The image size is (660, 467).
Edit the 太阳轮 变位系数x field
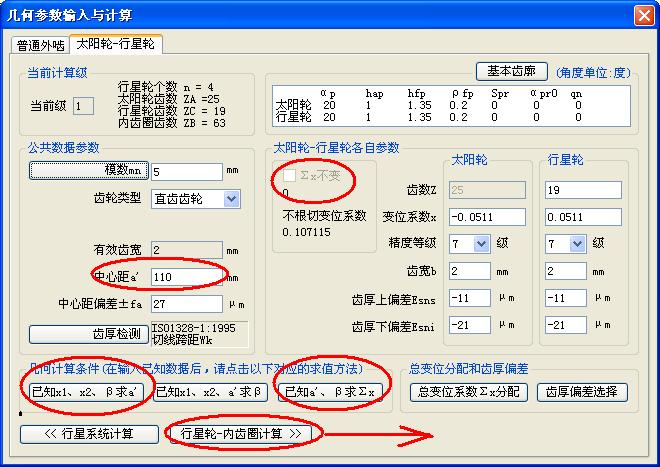[487, 217]
